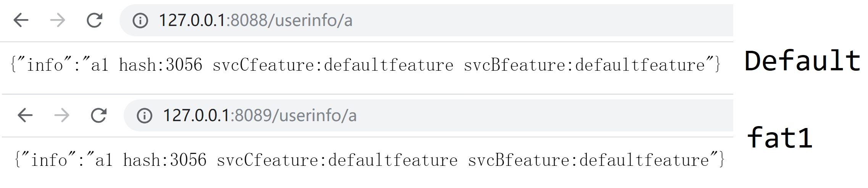Click the 'Default' label text
Screen dimensions: 868x188
click(802, 61)
